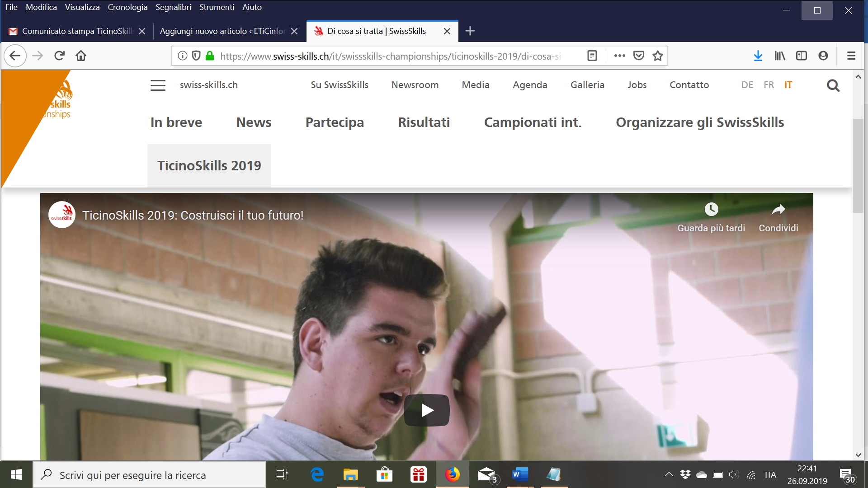
Task: Click the video title TicinoSkills 2019: Costruisci il tuo futuro!
Action: pyautogui.click(x=193, y=215)
